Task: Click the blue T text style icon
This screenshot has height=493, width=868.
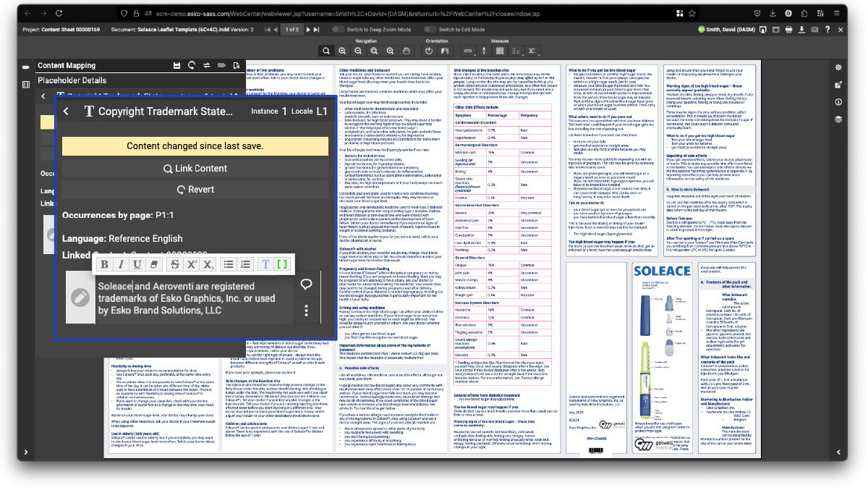Action: 266,264
